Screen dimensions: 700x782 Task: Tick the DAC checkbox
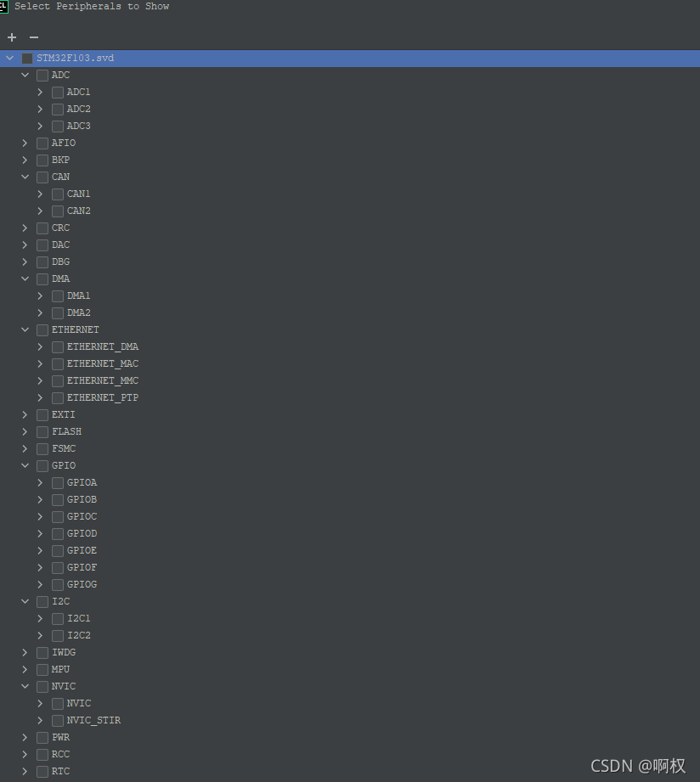pos(42,245)
